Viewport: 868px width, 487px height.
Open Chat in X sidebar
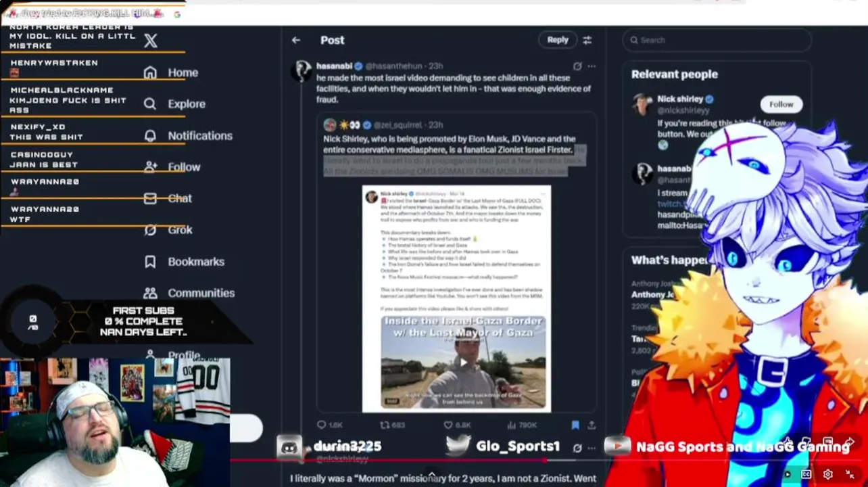pos(180,198)
